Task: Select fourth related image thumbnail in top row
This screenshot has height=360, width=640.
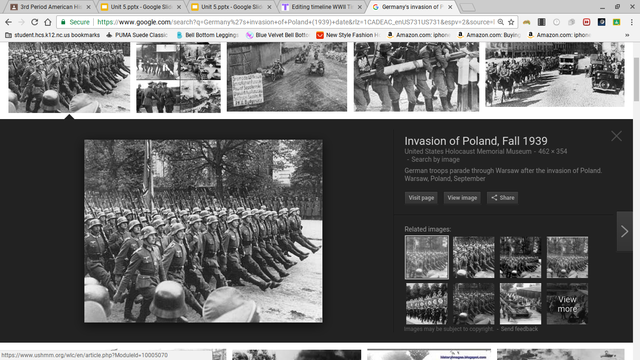Action: point(567,257)
